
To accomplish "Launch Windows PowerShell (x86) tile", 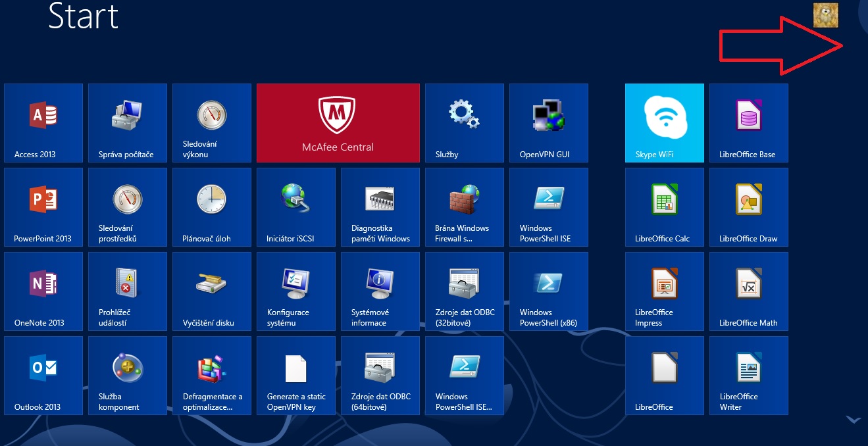I will coord(549,291).
